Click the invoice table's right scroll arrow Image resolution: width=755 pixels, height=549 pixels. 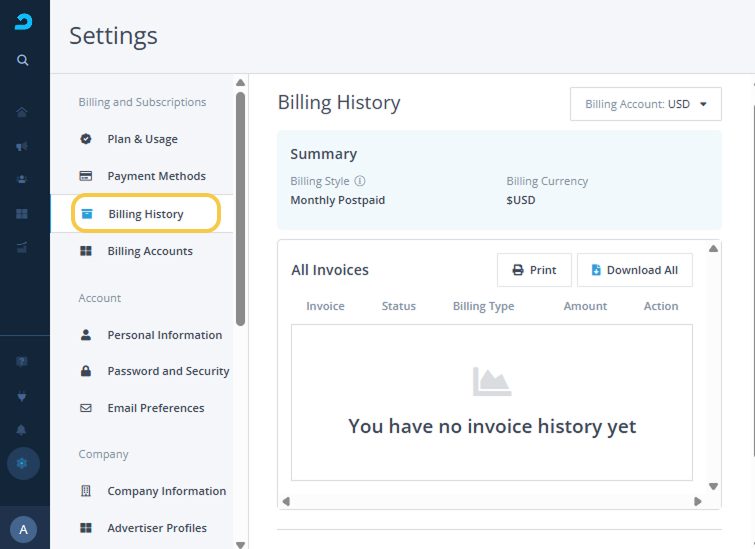700,501
